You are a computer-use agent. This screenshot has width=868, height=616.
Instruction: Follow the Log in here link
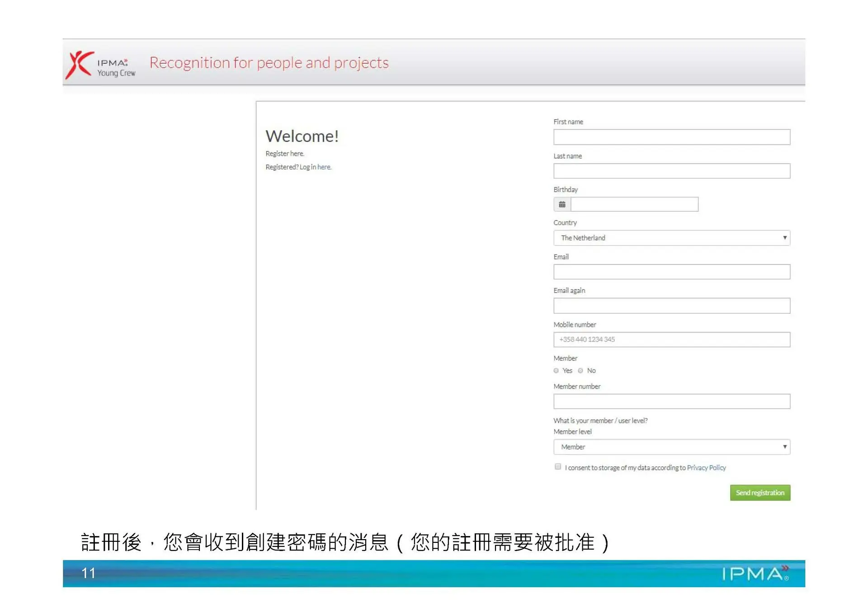pos(324,167)
